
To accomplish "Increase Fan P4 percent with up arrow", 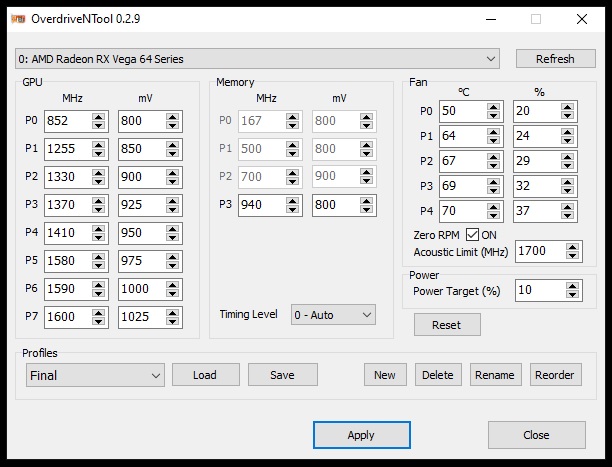I will [x=567, y=207].
